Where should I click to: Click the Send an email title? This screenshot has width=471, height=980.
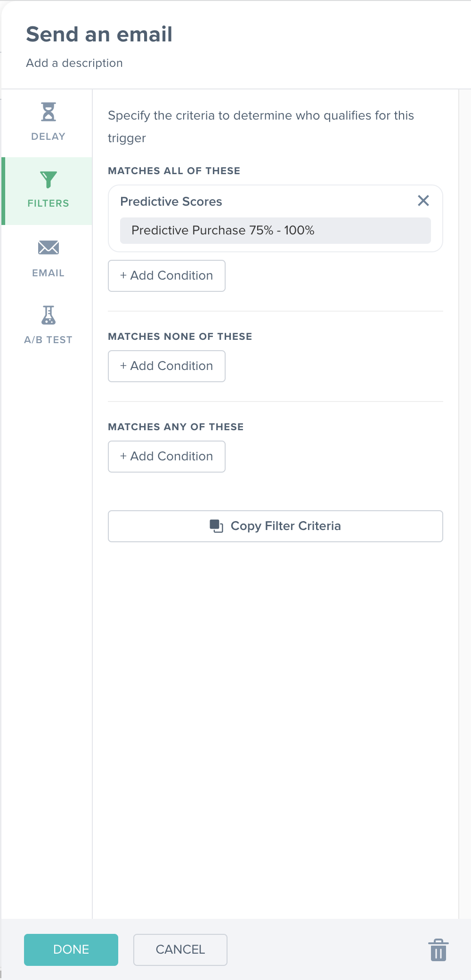tap(99, 34)
